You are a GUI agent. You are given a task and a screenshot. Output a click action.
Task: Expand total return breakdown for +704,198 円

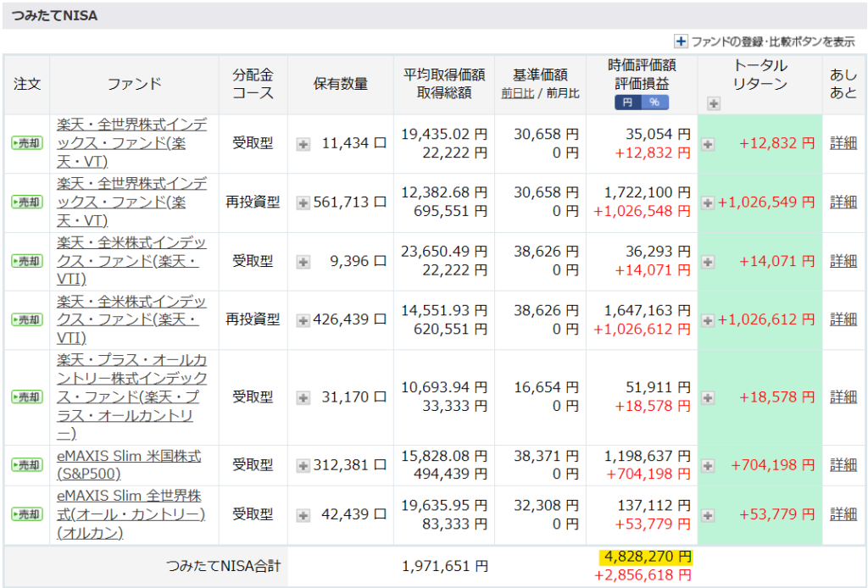709,465
